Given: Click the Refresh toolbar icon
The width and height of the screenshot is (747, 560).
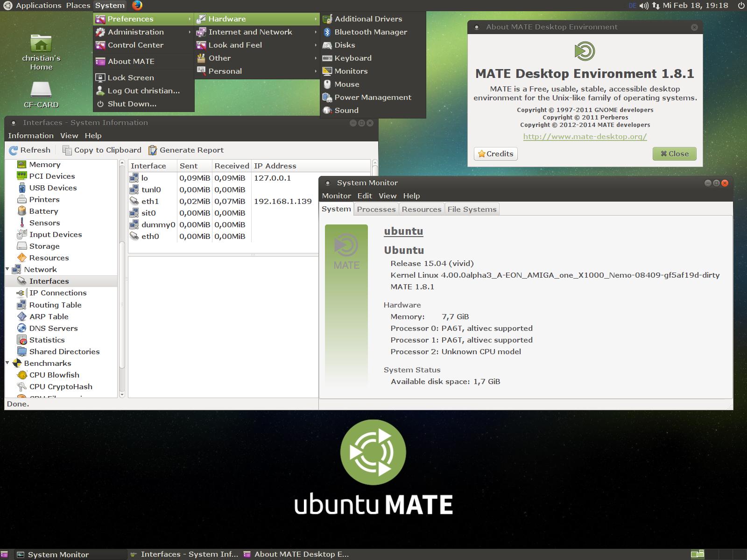Looking at the screenshot, I should pyautogui.click(x=14, y=150).
